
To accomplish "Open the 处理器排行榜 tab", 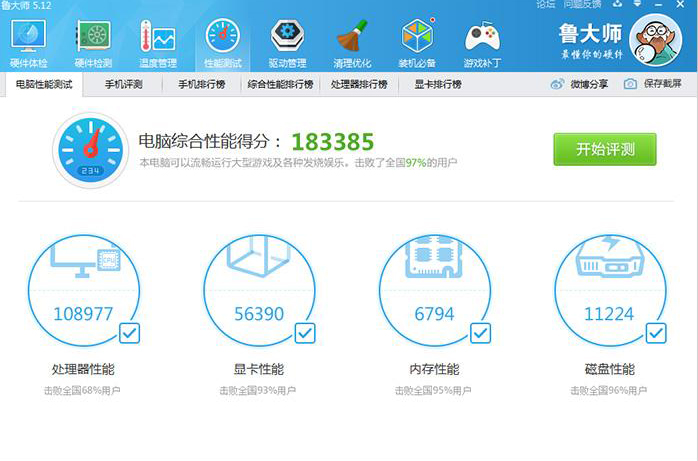I will click(x=359, y=85).
